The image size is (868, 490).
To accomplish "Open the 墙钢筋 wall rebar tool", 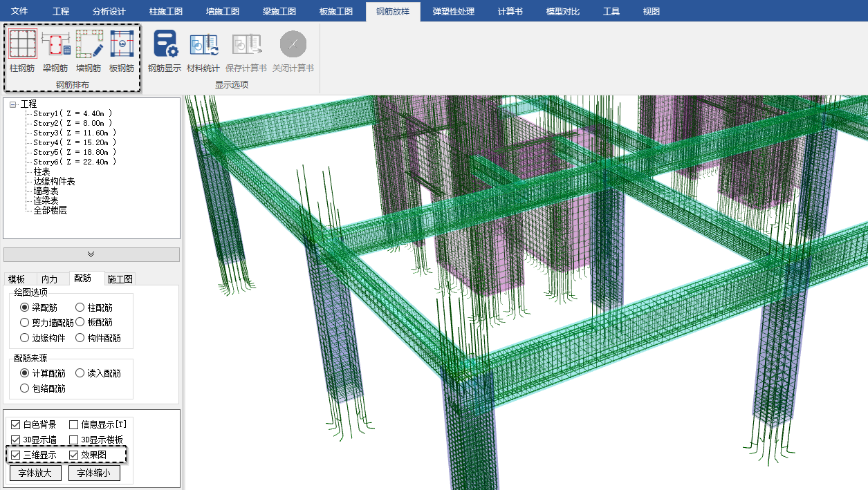I will pos(89,44).
